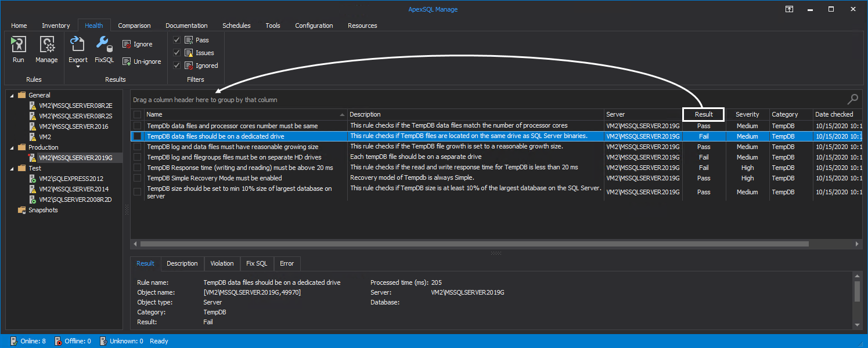This screenshot has width=868, height=348.
Task: Open the Resources tab
Action: [362, 26]
